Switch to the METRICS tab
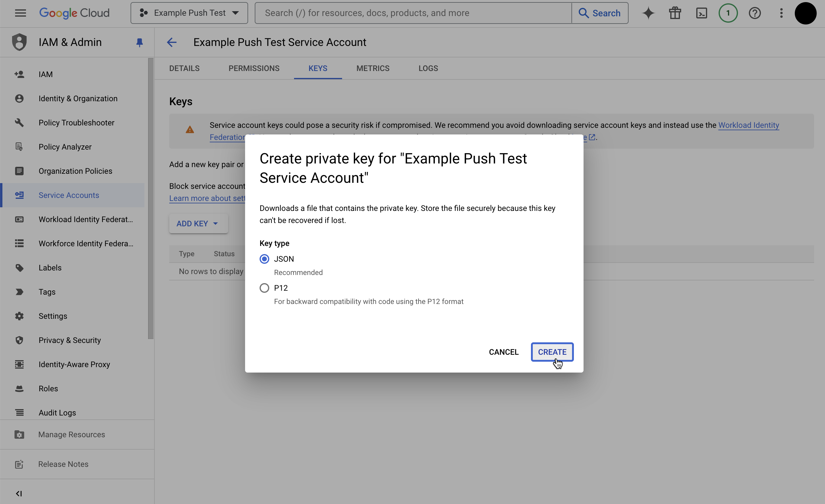The image size is (825, 504). coord(373,68)
